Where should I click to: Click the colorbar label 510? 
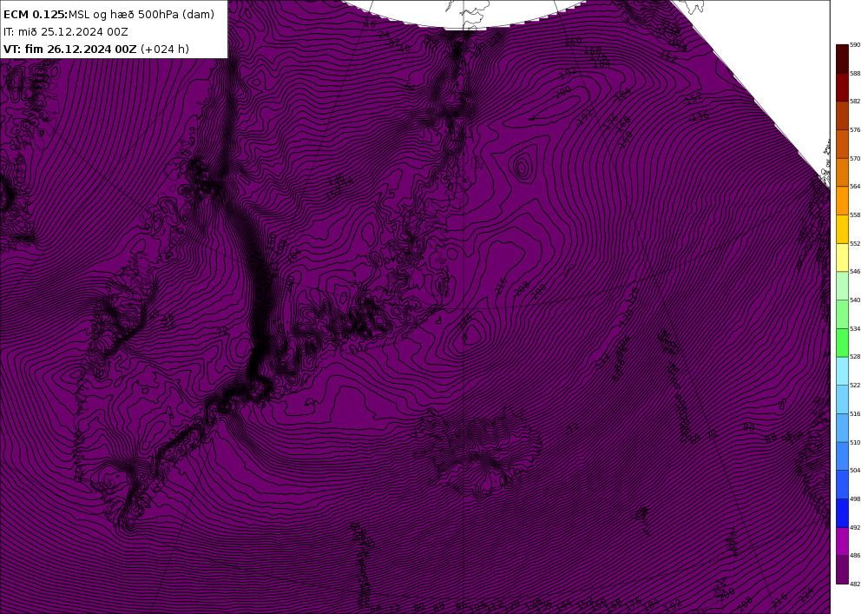click(855, 442)
